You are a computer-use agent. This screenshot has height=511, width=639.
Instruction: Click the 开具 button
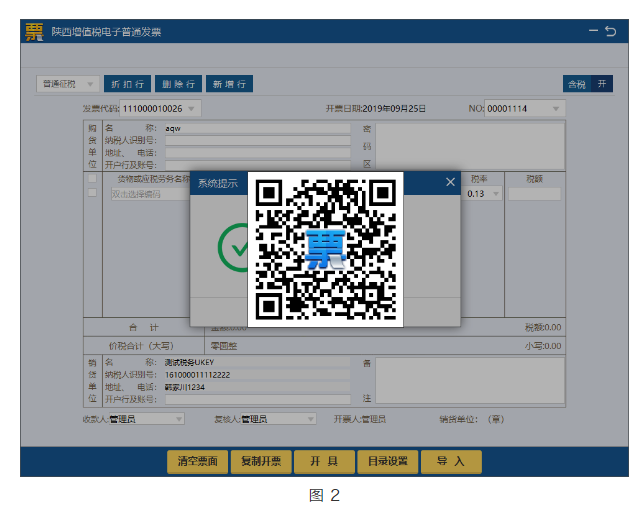point(324,461)
